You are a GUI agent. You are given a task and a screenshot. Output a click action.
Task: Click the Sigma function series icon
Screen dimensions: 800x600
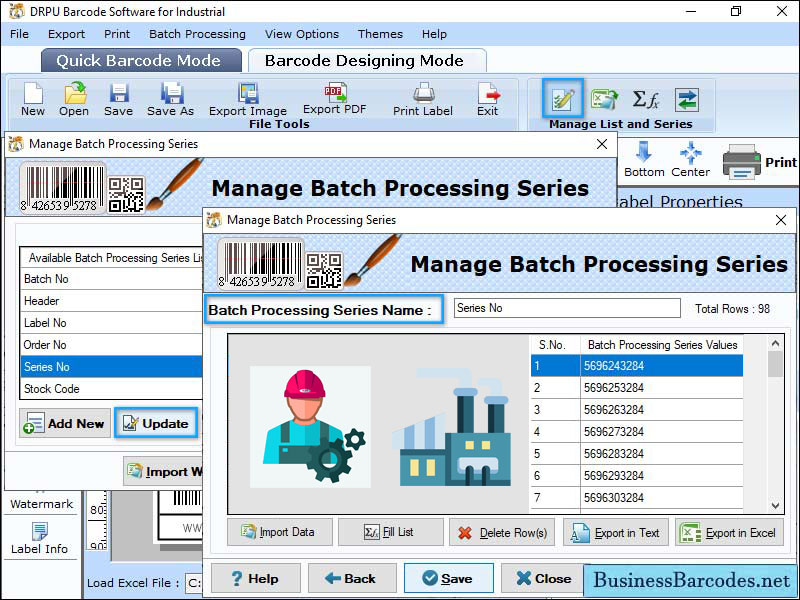coord(646,99)
